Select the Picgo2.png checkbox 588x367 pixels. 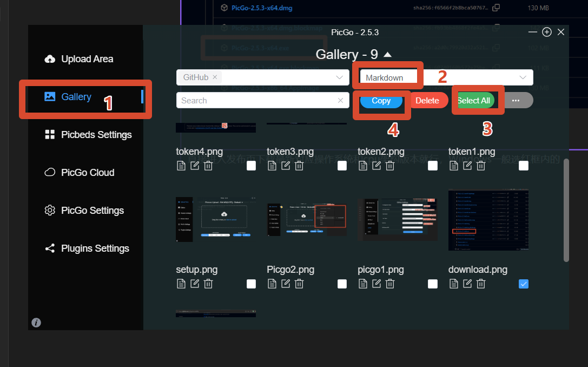(342, 284)
